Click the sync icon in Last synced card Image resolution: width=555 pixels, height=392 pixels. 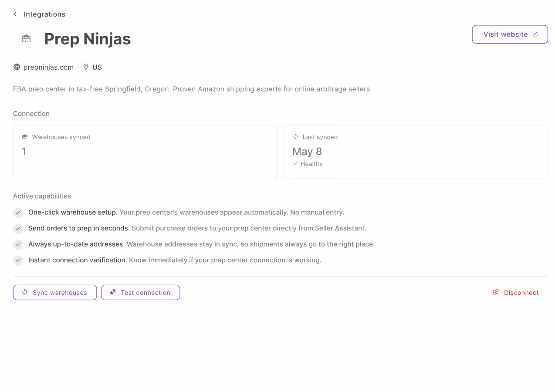point(295,137)
